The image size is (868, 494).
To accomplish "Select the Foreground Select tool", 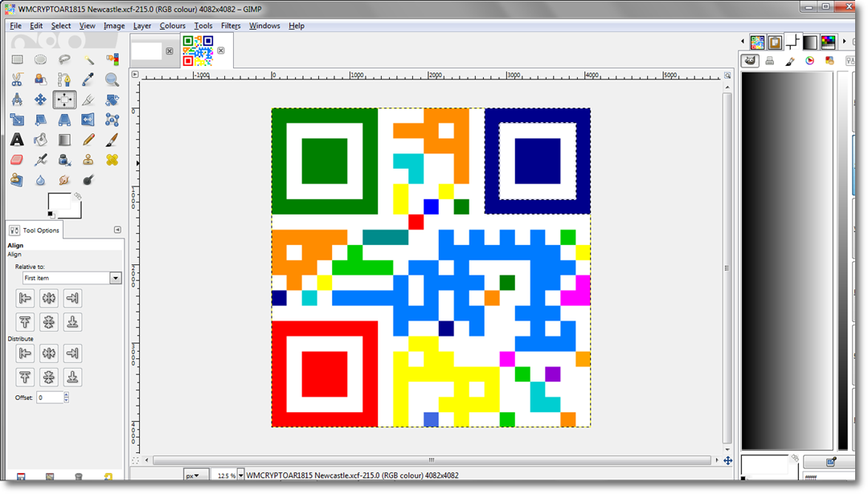I will 40,80.
